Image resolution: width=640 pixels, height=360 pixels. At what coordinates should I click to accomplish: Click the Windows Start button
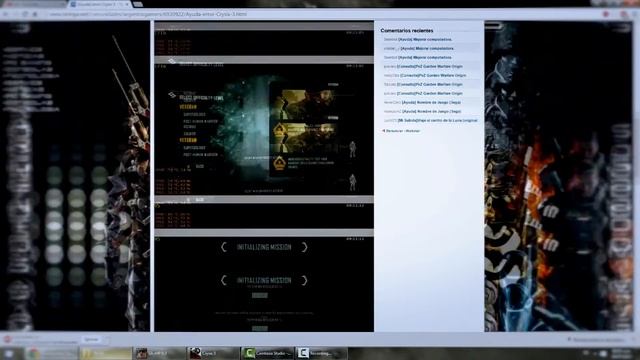click(x=8, y=353)
